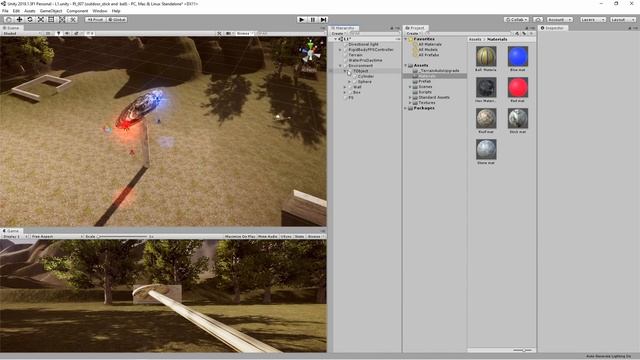Open the Layers dropdown
The image size is (640, 360).
click(x=593, y=19)
